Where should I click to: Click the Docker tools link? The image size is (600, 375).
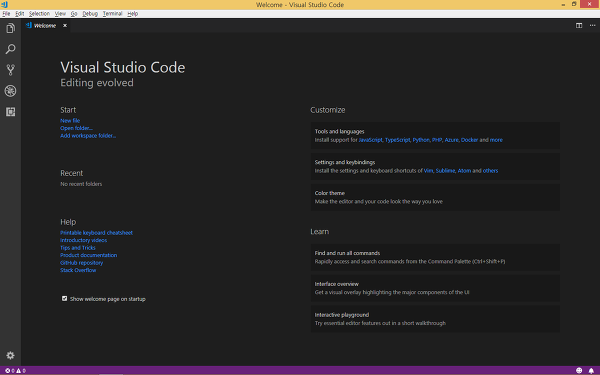click(x=470, y=140)
